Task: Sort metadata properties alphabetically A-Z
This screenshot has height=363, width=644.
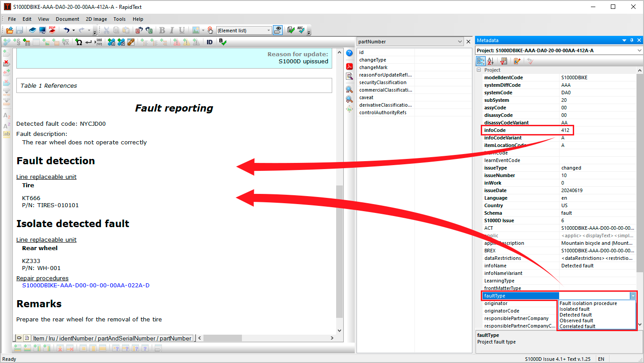Action: (491, 61)
